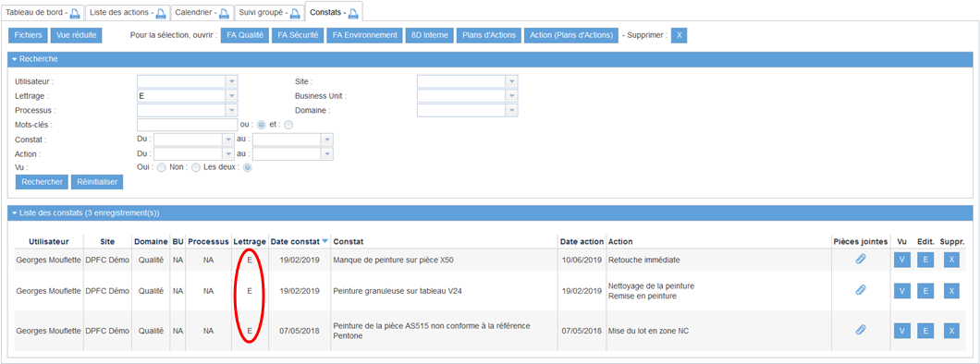Open attachment paperclip for Manque de peinture row
This screenshot has height=364, width=980.
click(861, 259)
